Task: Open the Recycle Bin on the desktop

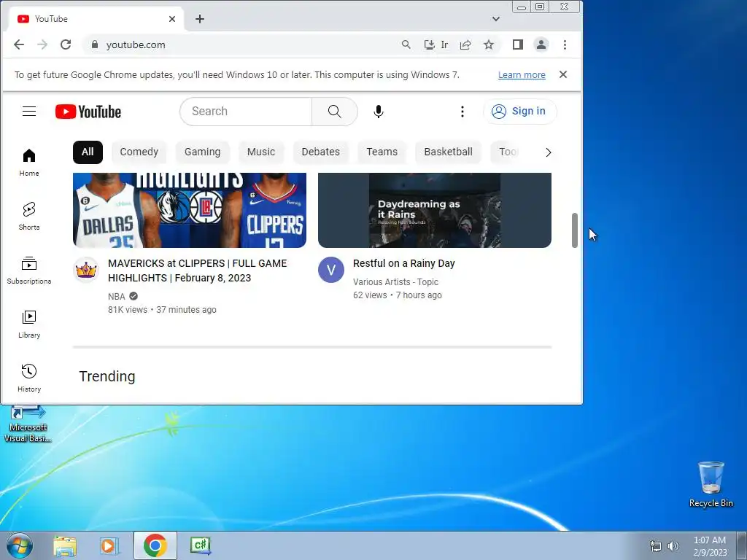Action: (711, 484)
